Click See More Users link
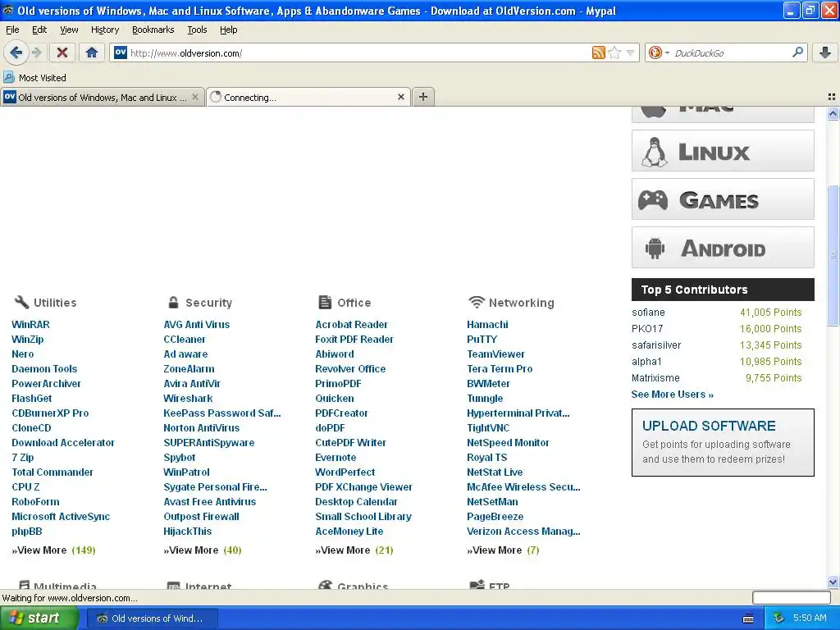This screenshot has width=840, height=630. 673,395
